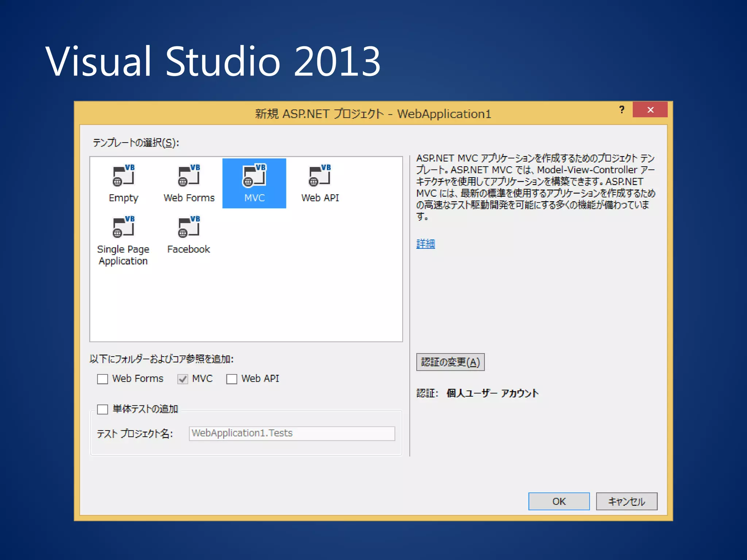Close the New ASP.NET Project dialog
The width and height of the screenshot is (747, 560).
[x=650, y=110]
